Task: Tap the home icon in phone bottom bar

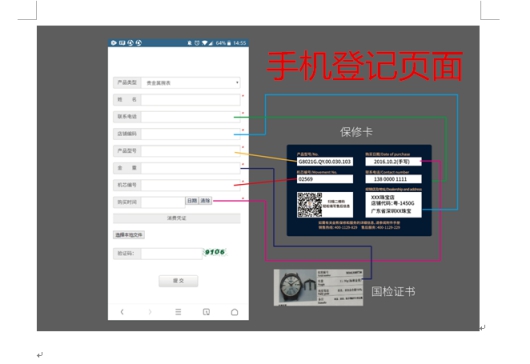Action: pos(234,312)
